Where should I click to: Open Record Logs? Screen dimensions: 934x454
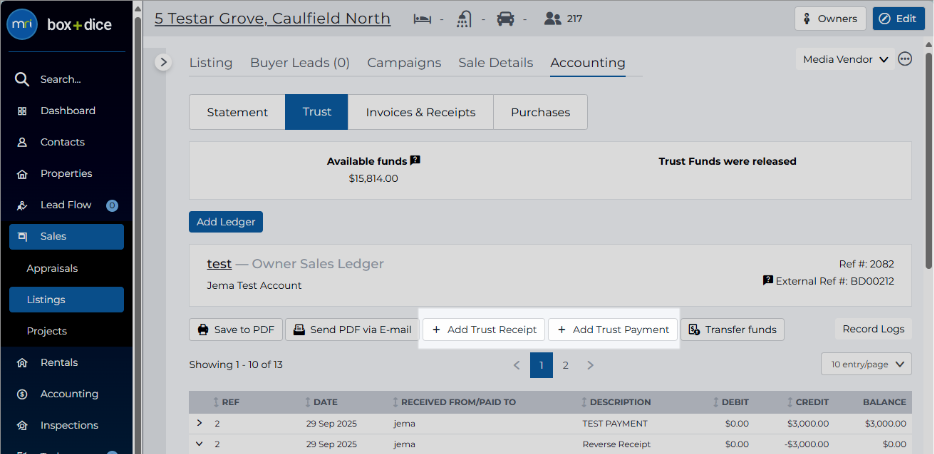tap(873, 329)
